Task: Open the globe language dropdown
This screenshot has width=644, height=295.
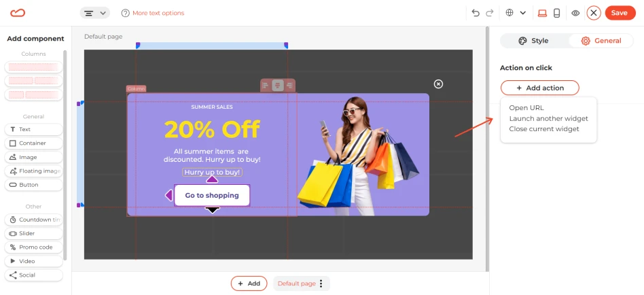Action: coord(516,13)
